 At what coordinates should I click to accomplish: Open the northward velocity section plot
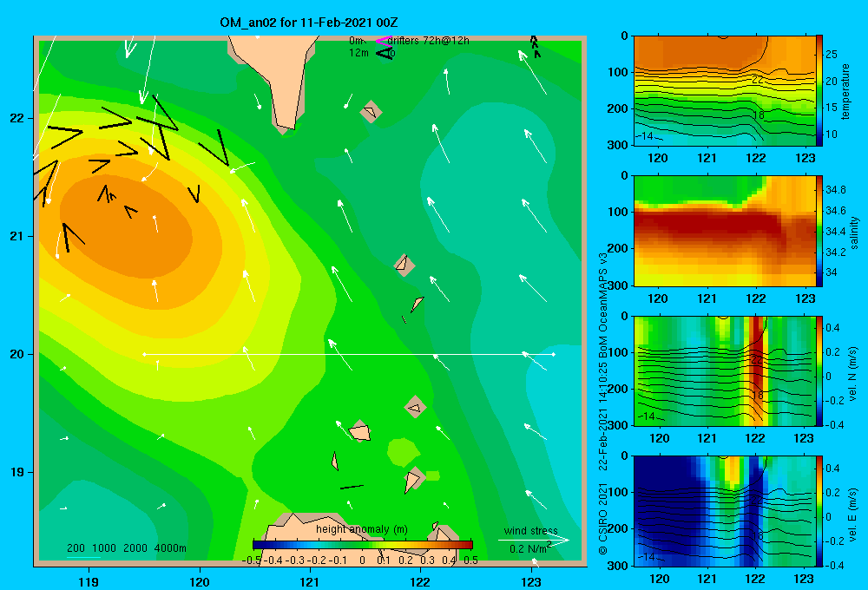click(x=725, y=371)
